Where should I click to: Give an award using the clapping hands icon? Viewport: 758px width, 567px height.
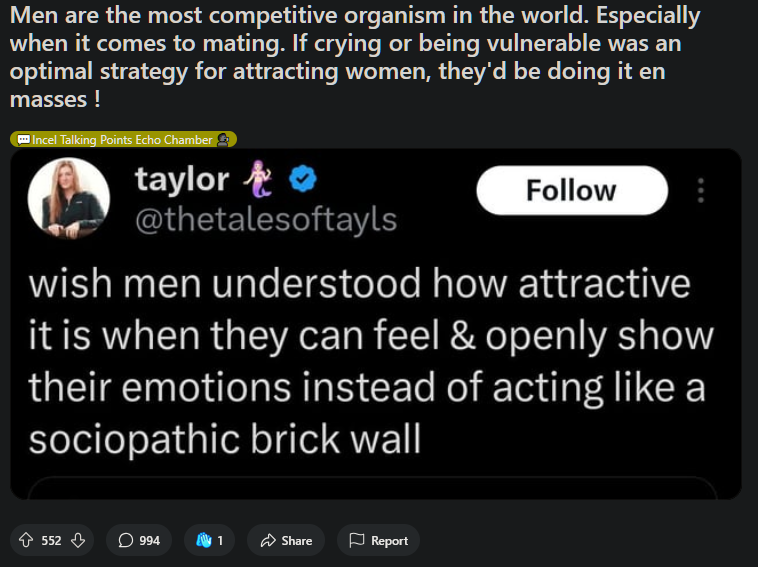pyautogui.click(x=204, y=540)
